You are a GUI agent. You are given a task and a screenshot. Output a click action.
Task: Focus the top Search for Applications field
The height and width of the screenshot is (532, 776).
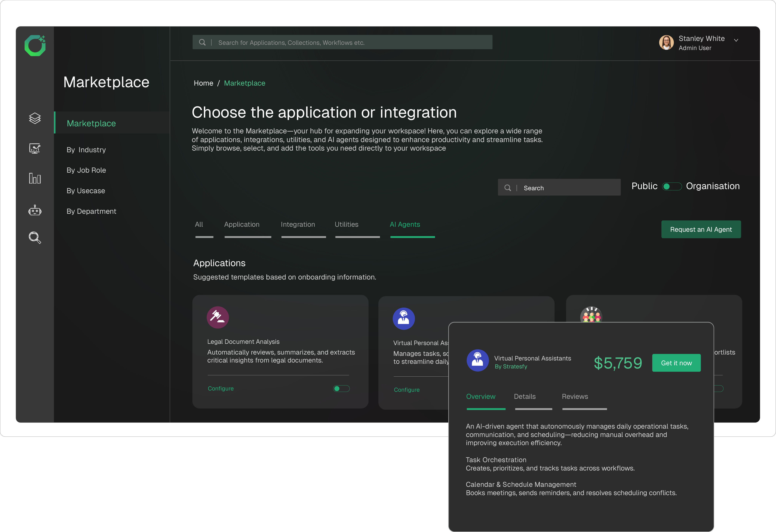point(343,42)
